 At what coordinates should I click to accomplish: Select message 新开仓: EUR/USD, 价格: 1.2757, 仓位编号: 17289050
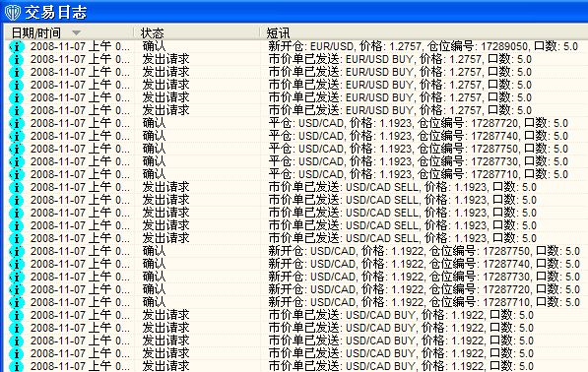(423, 46)
